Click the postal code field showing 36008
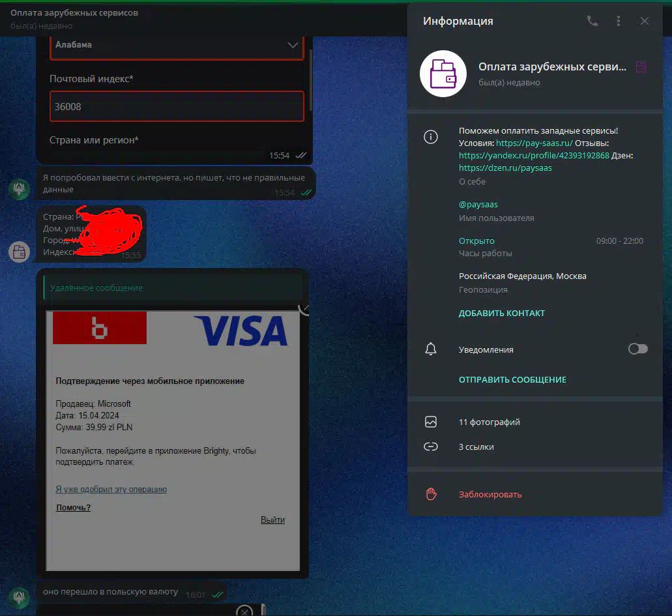The height and width of the screenshot is (616, 672). pos(177,106)
